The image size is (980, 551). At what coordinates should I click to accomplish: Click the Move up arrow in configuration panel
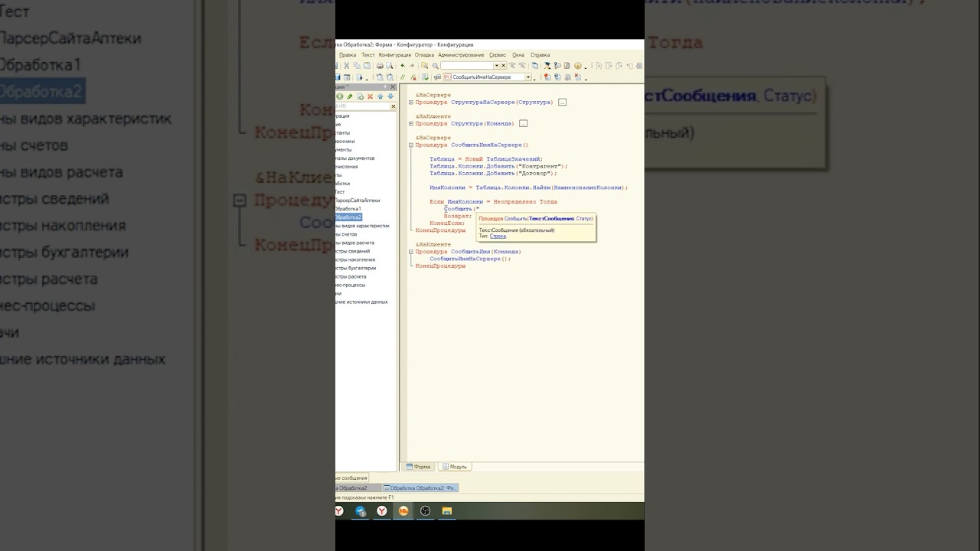click(381, 96)
